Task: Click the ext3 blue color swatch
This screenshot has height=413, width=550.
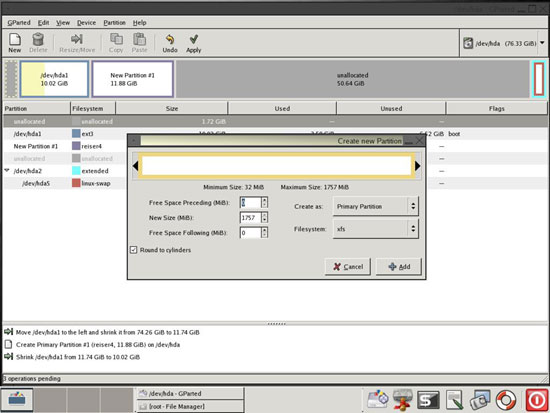Action: tap(76, 134)
